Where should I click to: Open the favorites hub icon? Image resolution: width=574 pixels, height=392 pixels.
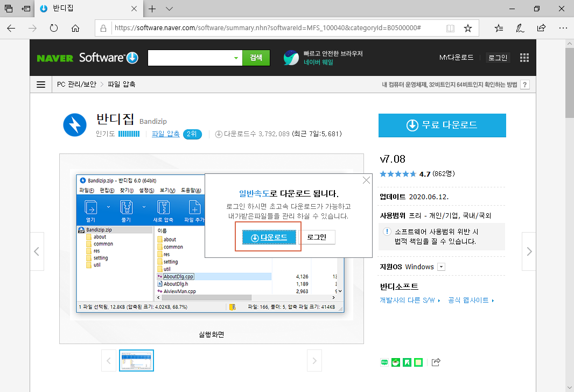pyautogui.click(x=499, y=28)
